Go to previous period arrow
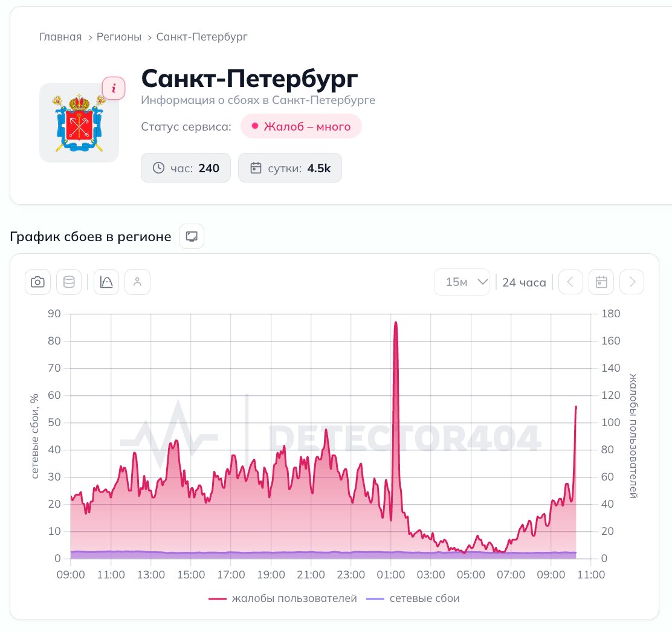Screen dimensions: 672x631 point(570,282)
